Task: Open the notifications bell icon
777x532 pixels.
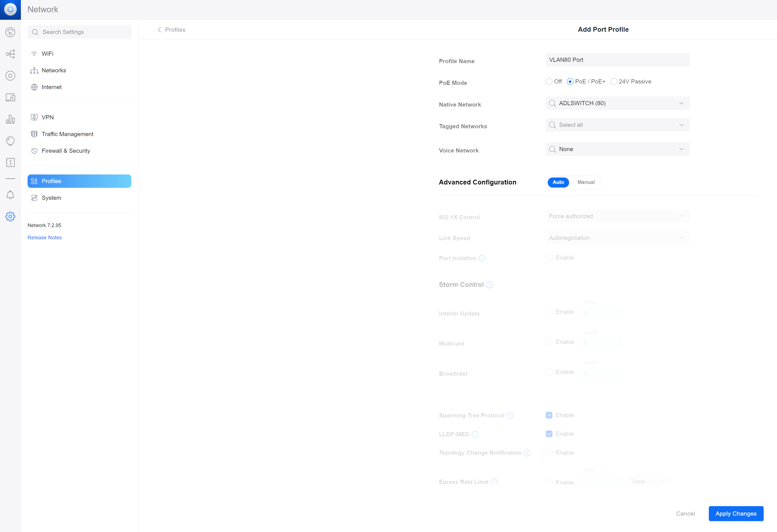Action: tap(10, 195)
